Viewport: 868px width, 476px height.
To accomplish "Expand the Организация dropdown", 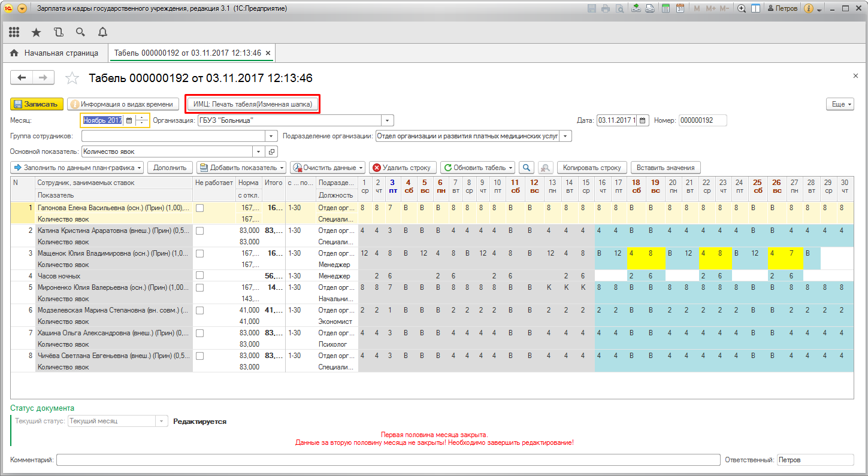I will pyautogui.click(x=388, y=120).
